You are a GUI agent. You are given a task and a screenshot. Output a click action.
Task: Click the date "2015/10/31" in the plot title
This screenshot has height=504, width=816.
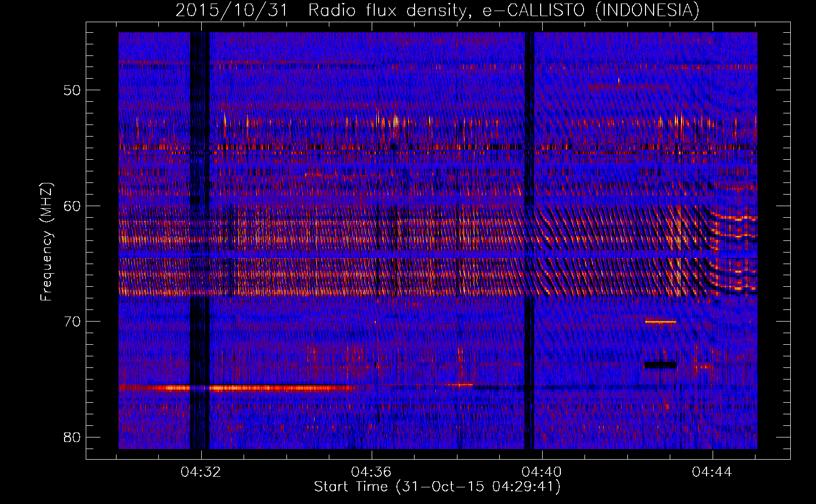tap(231, 10)
